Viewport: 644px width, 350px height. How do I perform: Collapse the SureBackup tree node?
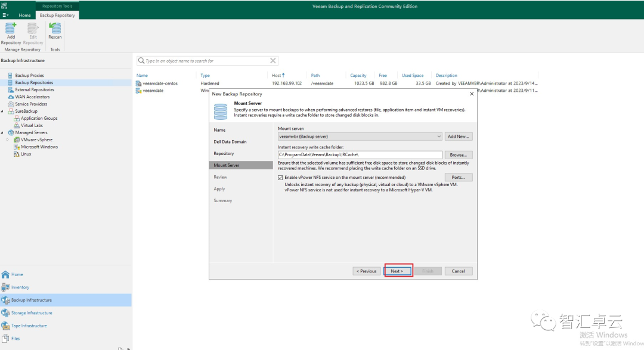pyautogui.click(x=2, y=111)
